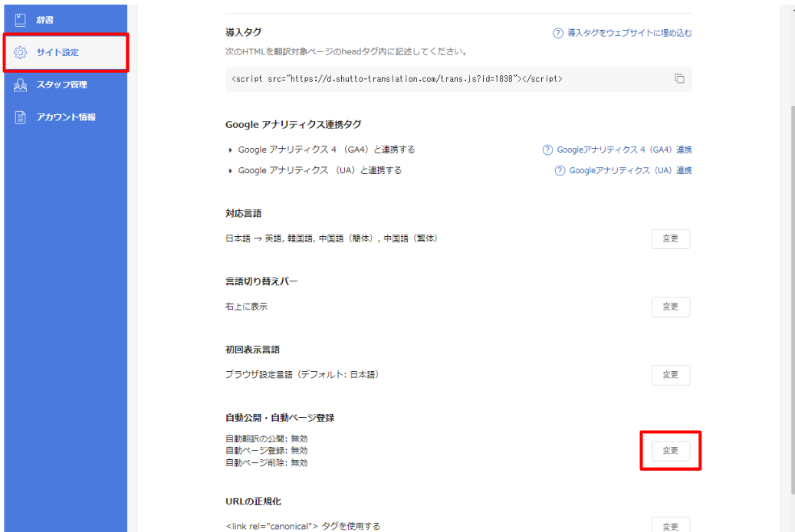Click help icon beside GA4 連携 link
The image size is (795, 532).
547,149
